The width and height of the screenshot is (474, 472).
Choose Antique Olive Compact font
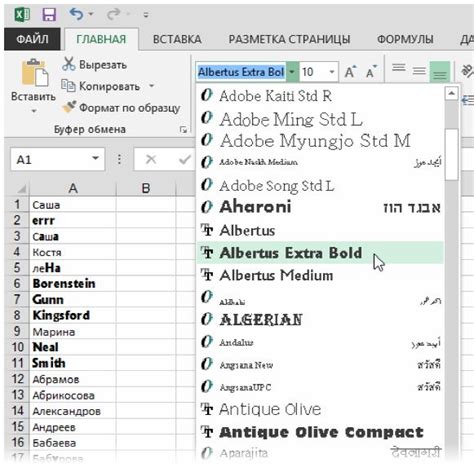tap(320, 432)
